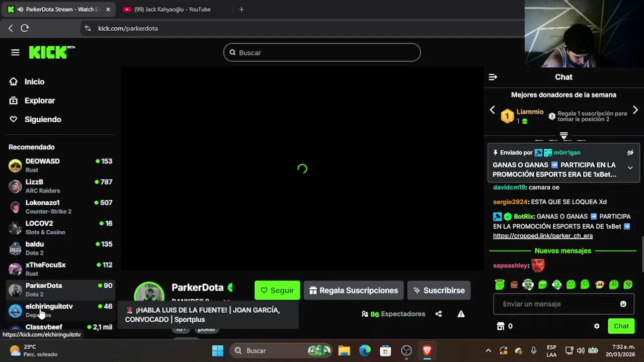Toggle the sidebar hamburger menu
Viewport: 644px width, 362px height.
[x=15, y=52]
